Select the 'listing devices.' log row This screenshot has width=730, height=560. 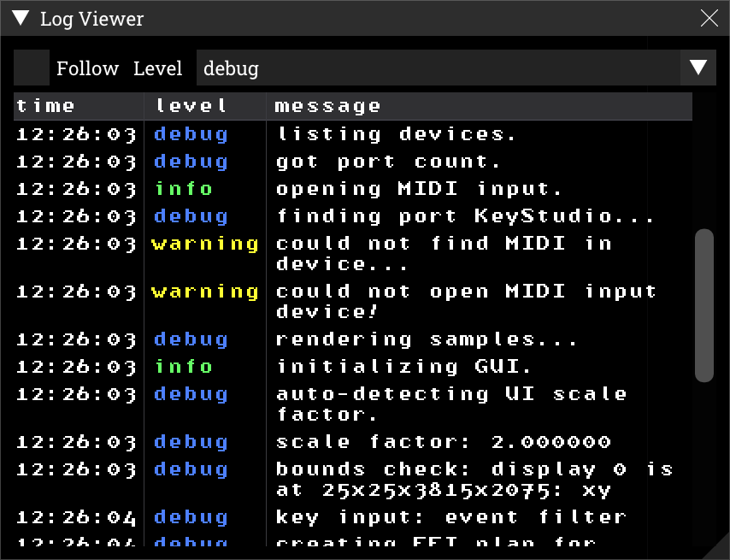353,134
